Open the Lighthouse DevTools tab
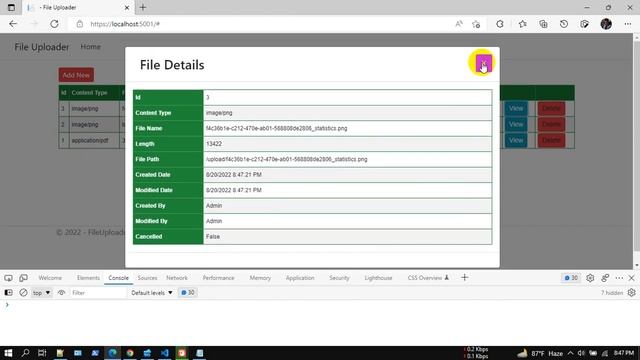This screenshot has height=360, width=640. tap(378, 278)
